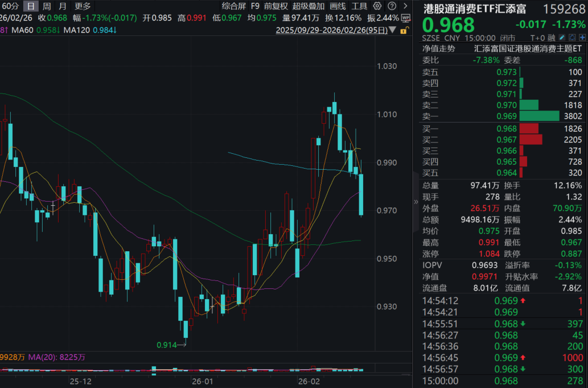
Task: Switch to 周 weekly period
Action: pos(47,6)
